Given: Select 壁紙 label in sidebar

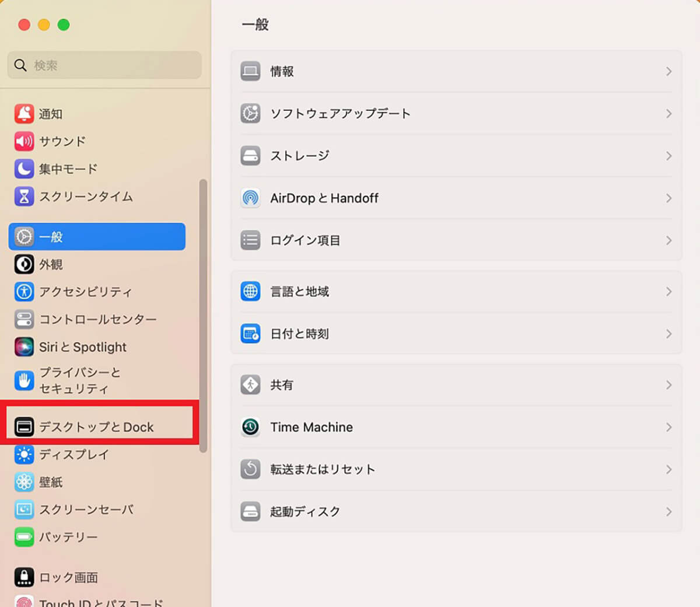Looking at the screenshot, I should [51, 482].
